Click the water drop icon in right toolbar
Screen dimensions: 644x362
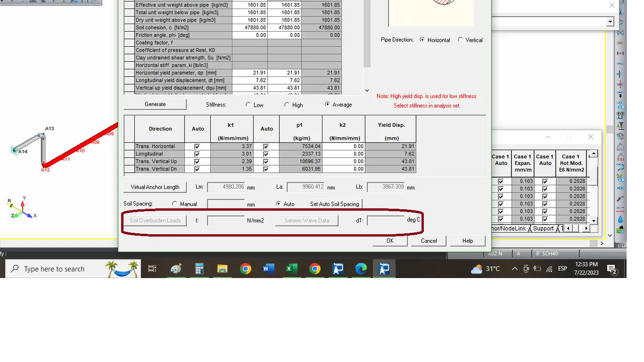click(620, 220)
